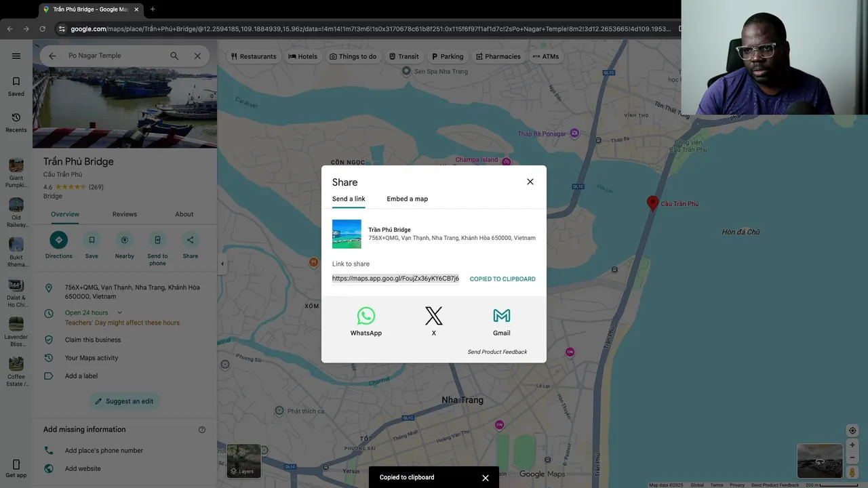This screenshot has width=868, height=488.
Task: Open the Layers map type switcher
Action: point(243,461)
